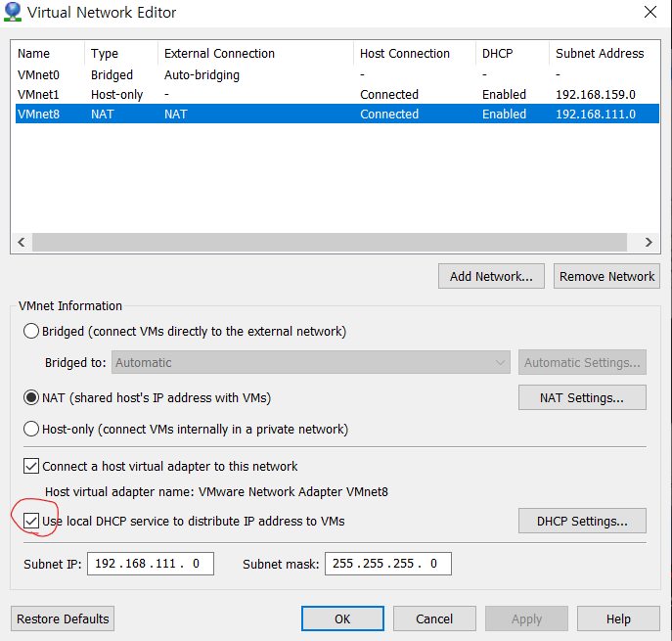Click Restore Defaults button
This screenshot has height=641, width=672.
63,618
